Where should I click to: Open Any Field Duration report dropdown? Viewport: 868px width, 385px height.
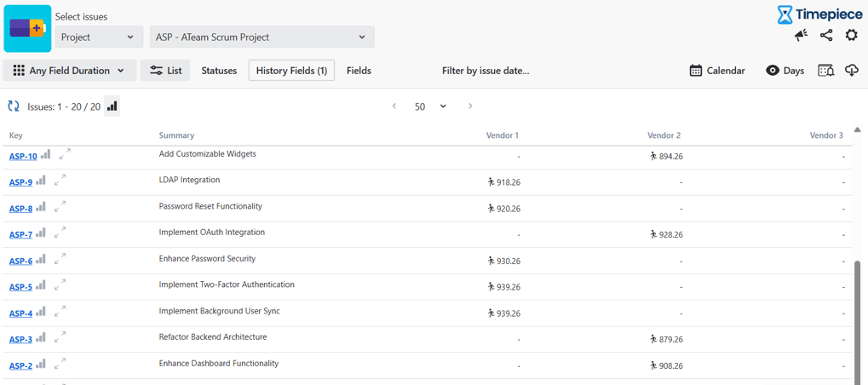pyautogui.click(x=70, y=70)
